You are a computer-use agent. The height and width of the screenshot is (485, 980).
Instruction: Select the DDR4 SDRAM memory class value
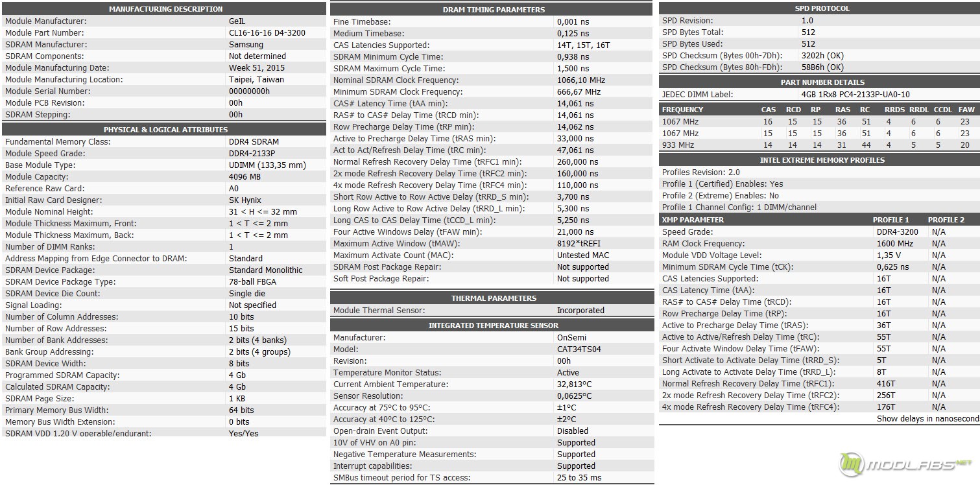click(254, 142)
